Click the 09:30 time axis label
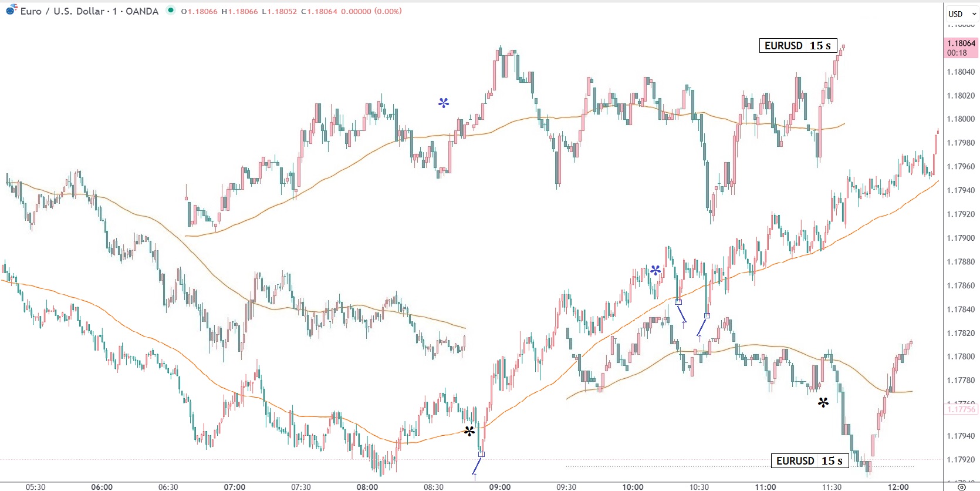Viewport: 980px width, 491px height. (x=566, y=487)
